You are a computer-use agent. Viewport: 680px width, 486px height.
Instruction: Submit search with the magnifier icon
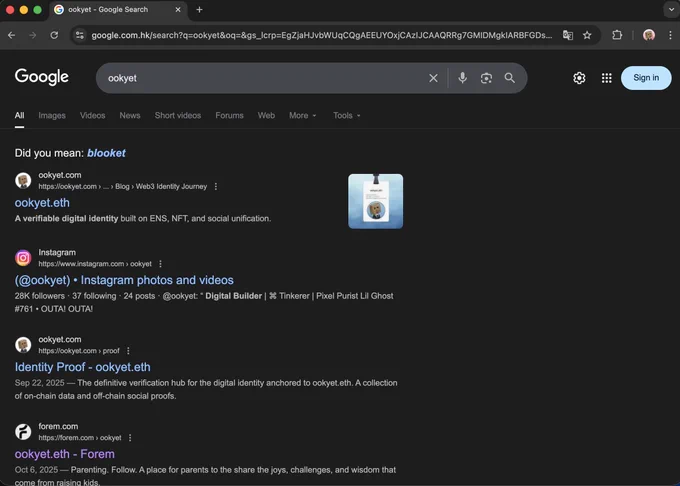[x=510, y=78]
